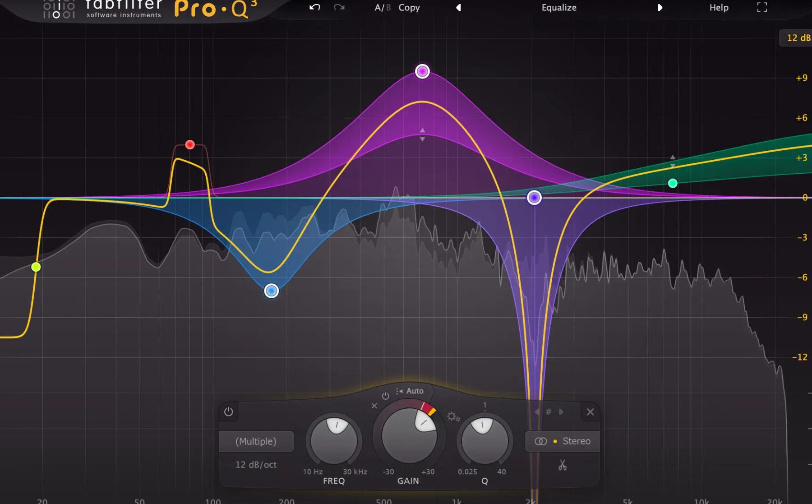The width and height of the screenshot is (812, 504).
Task: Open the Help menu
Action: pyautogui.click(x=719, y=8)
